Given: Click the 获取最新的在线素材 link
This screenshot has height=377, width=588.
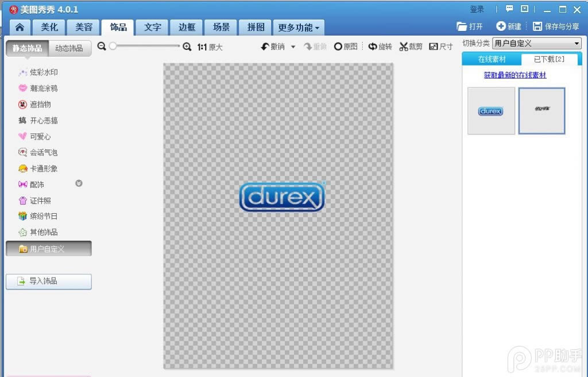Looking at the screenshot, I should click(515, 75).
